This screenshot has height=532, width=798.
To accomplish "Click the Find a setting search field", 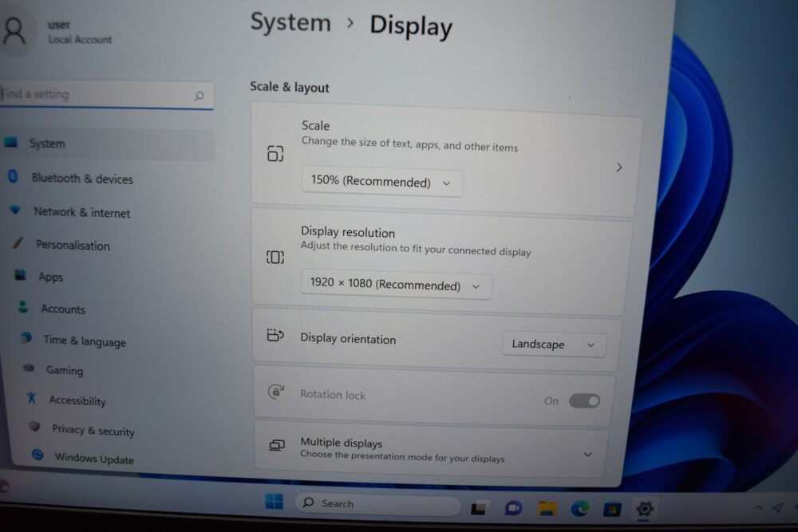I will pyautogui.click(x=105, y=95).
